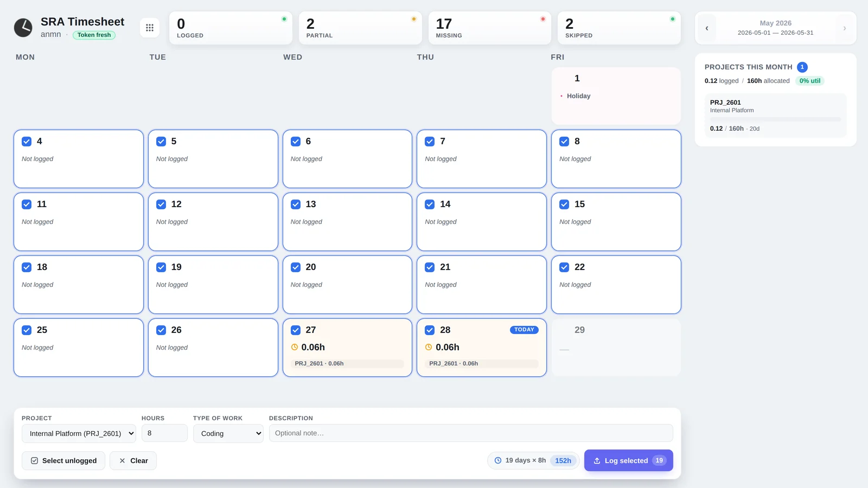Open the Type of Work dropdown
The image size is (868, 488).
click(x=228, y=433)
